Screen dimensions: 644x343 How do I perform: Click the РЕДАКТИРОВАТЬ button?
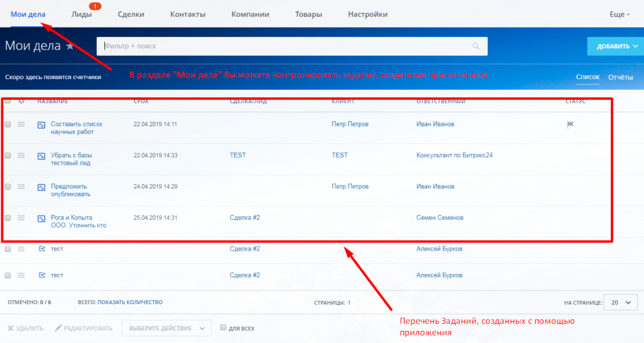click(84, 328)
